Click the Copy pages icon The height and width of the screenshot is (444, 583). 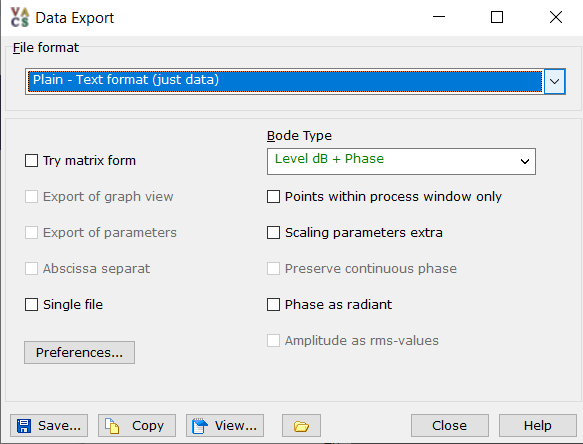(112, 426)
